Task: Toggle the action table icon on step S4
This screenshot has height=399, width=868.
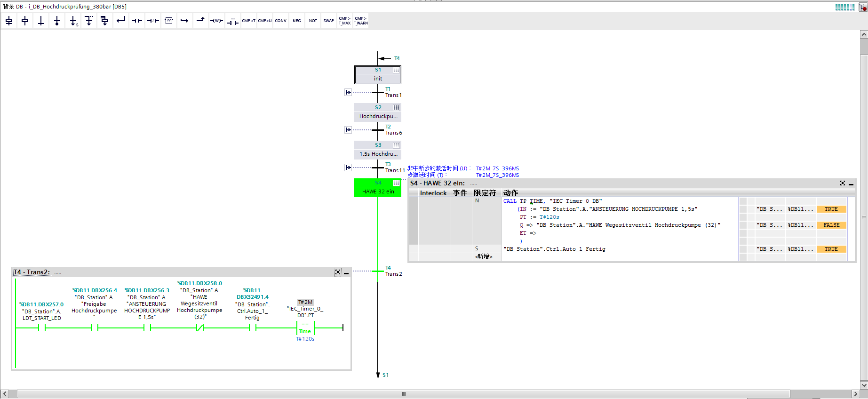Action: 396,183
